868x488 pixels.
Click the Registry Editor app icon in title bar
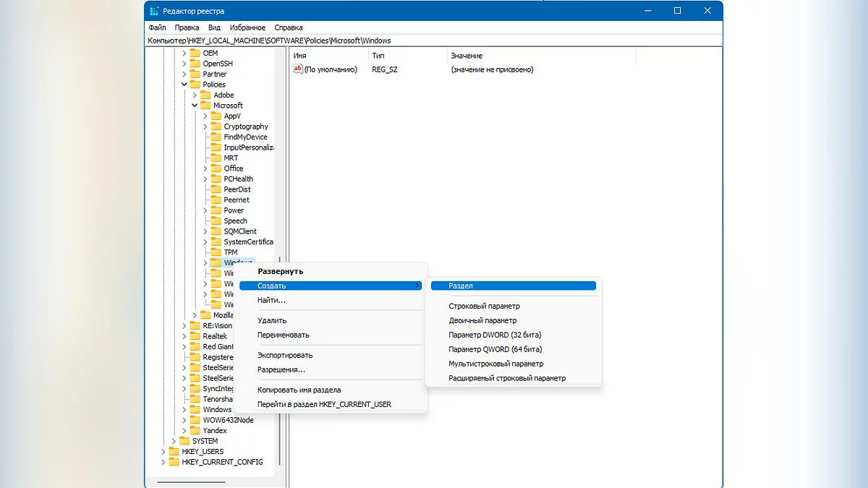click(x=154, y=11)
